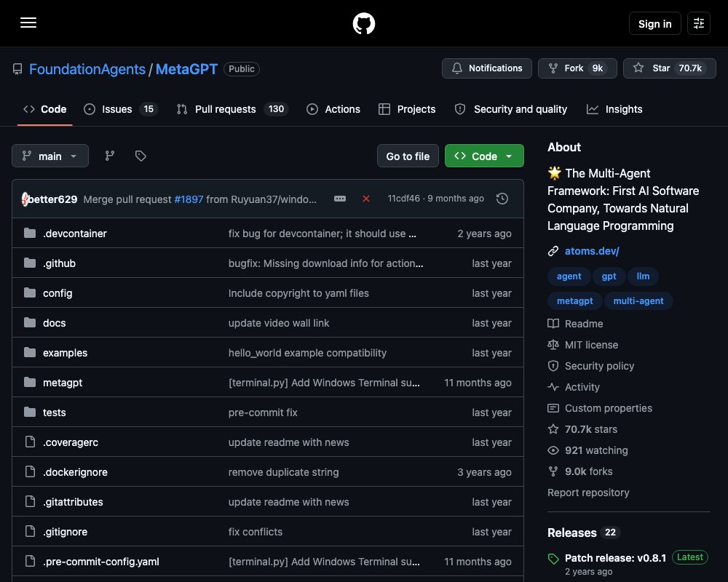Open appearance settings sliders icon
The width and height of the screenshot is (728, 582).
[698, 23]
